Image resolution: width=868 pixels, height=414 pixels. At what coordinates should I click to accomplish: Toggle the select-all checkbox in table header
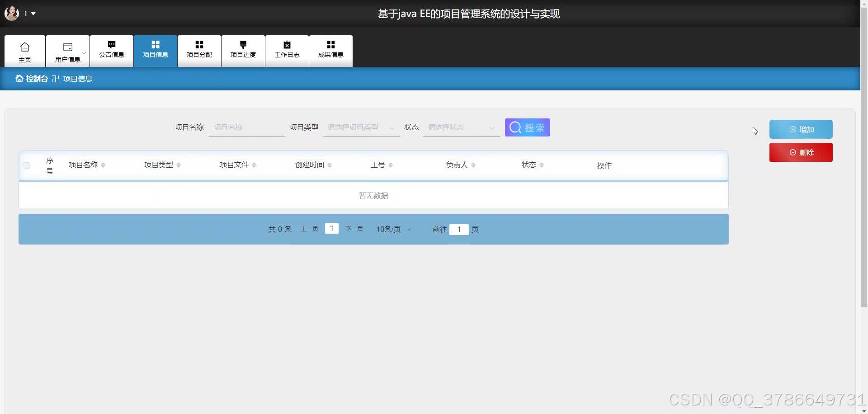pyautogui.click(x=26, y=165)
